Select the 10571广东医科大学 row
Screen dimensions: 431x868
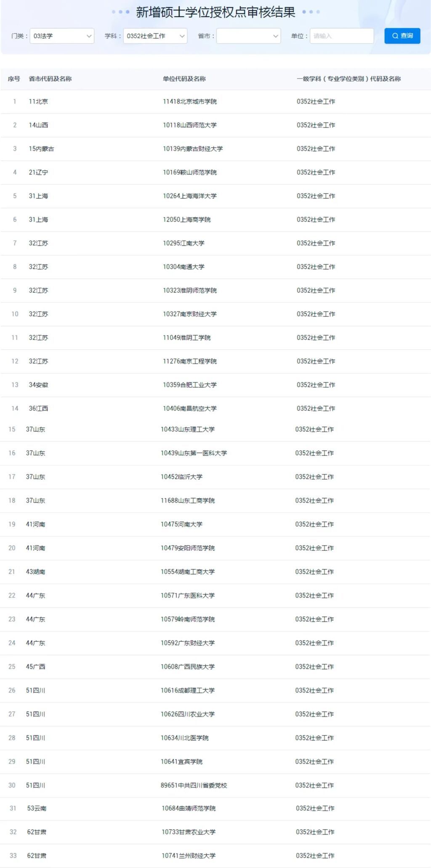tap(215, 596)
